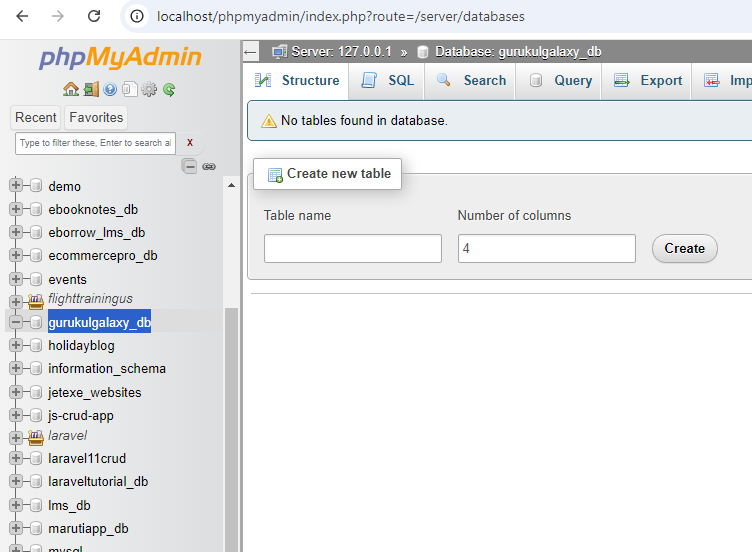
Task: Click the Recent tables button
Action: tap(35, 117)
